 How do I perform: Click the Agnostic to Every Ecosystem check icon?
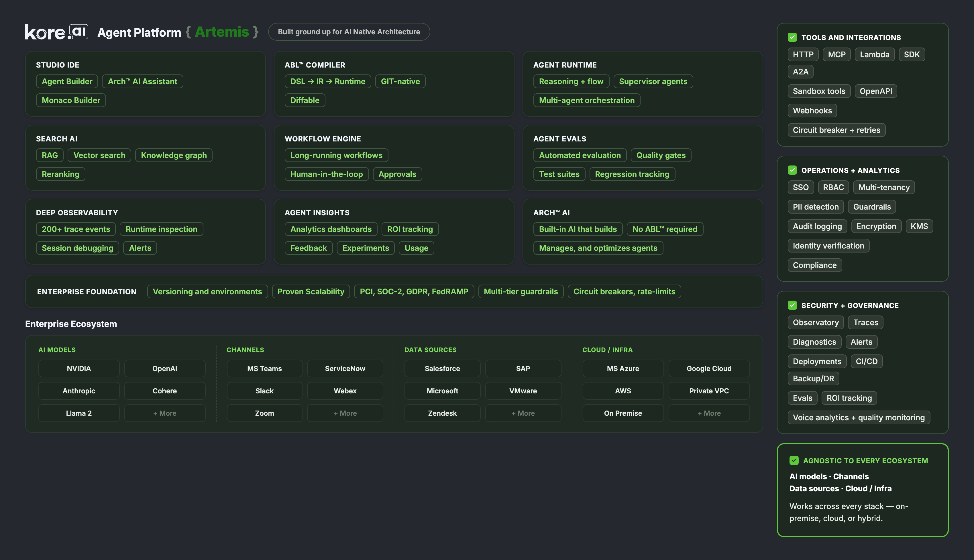pyautogui.click(x=794, y=460)
